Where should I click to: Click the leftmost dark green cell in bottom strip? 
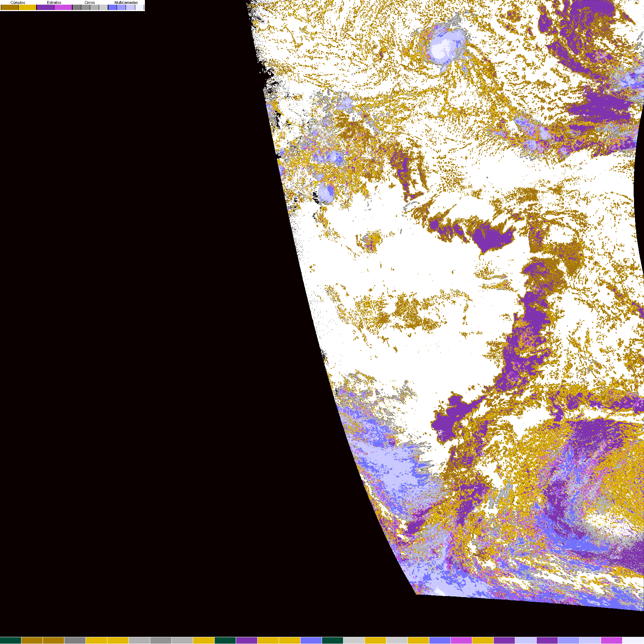(x=11, y=640)
